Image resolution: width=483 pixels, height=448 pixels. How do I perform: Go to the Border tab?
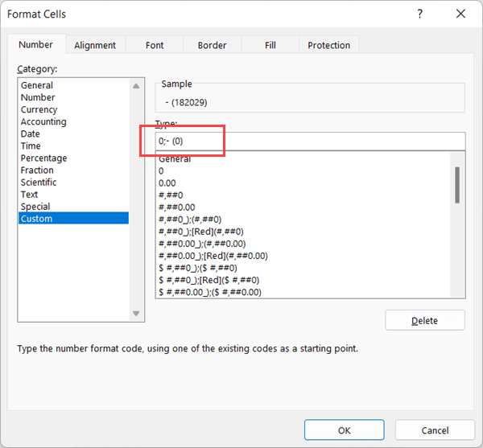(x=212, y=45)
